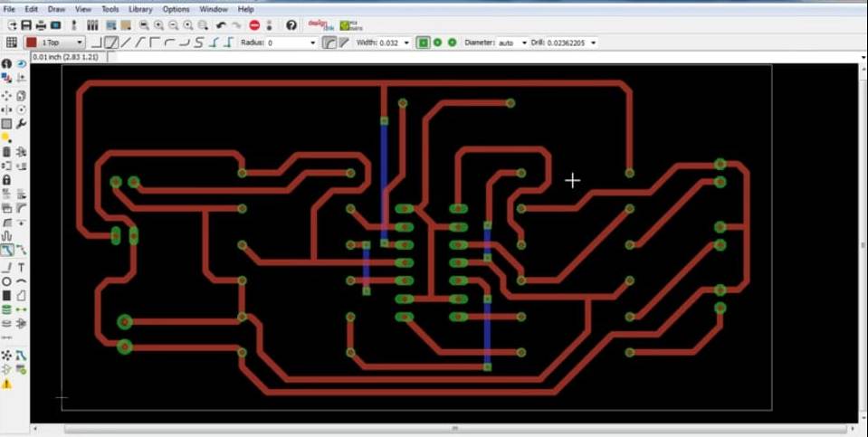
Task: Click the Grid settings icon
Action: click(x=11, y=43)
